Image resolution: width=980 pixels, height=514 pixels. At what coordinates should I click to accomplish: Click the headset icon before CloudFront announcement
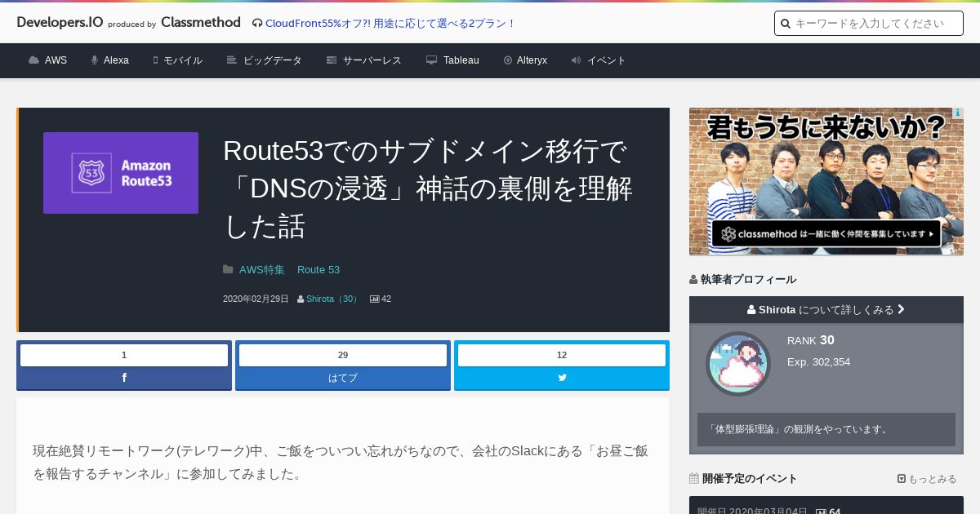(x=257, y=23)
